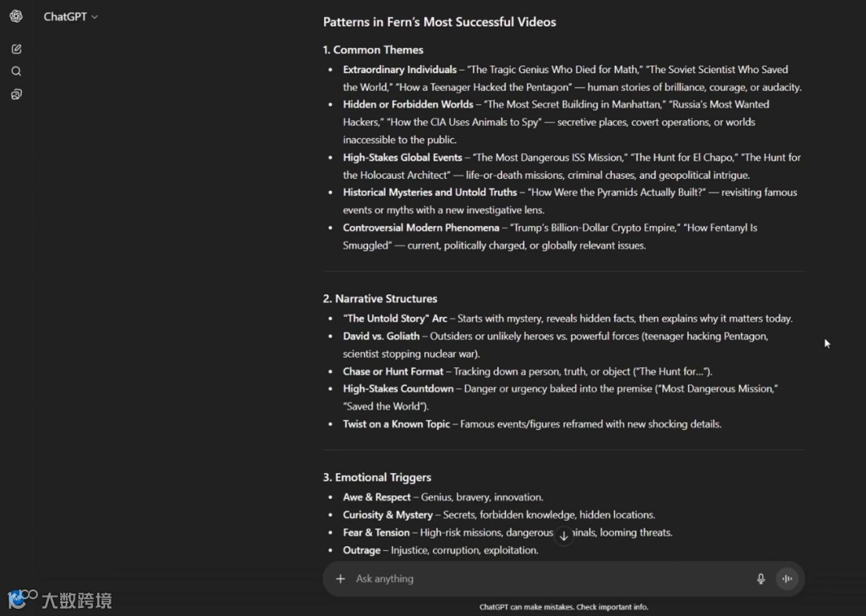Click the bold text 'Twist on a Known Topic'
866x616 pixels.
[397, 423]
